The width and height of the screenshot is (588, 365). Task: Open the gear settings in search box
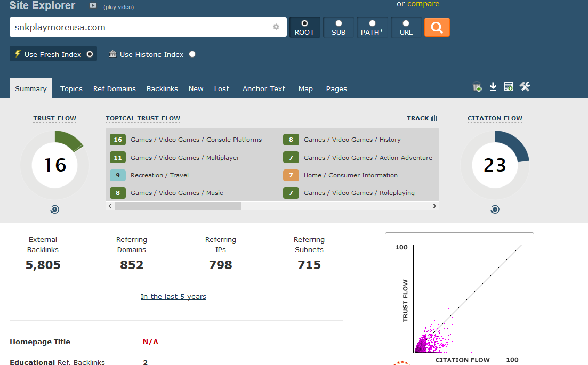[x=276, y=27]
